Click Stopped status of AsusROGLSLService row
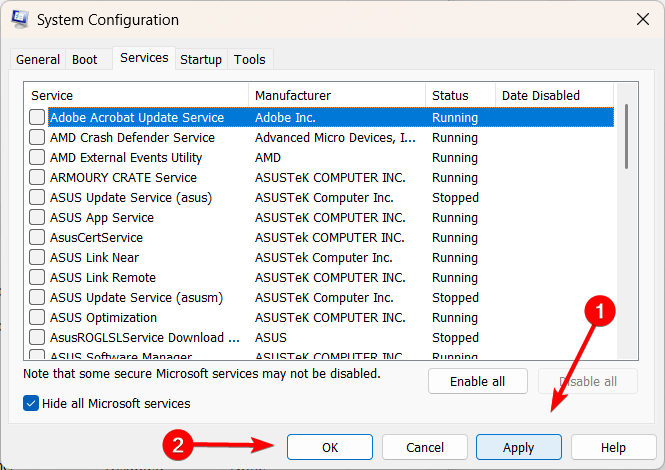 coord(455,338)
